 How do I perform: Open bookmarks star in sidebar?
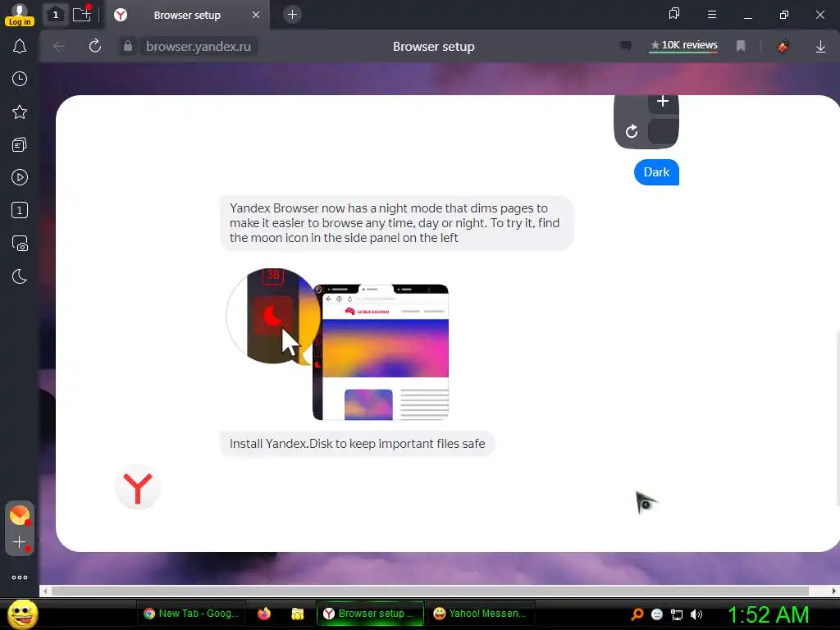tap(20, 112)
